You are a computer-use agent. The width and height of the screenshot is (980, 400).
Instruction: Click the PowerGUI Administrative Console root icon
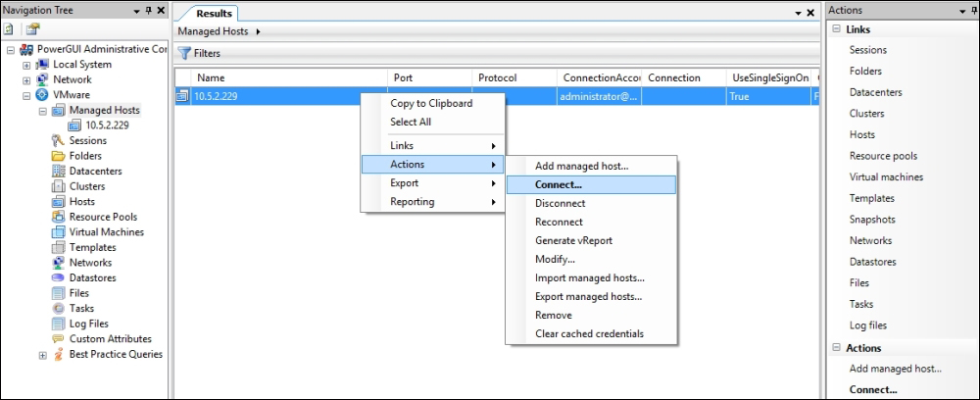(26, 49)
